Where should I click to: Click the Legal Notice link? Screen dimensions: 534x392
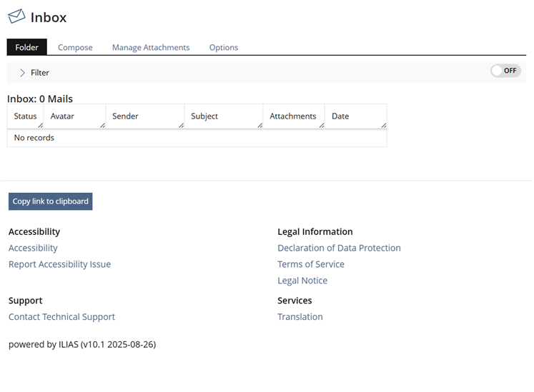(x=302, y=281)
